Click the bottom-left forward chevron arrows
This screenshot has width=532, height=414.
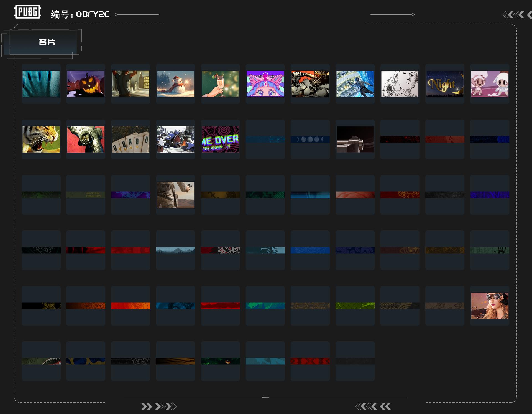pyautogui.click(x=158, y=407)
